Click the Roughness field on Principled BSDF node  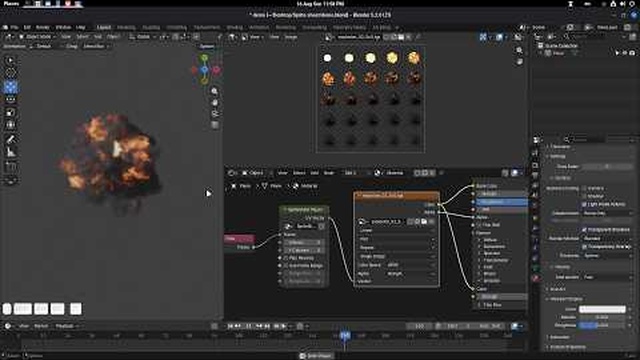click(x=502, y=202)
